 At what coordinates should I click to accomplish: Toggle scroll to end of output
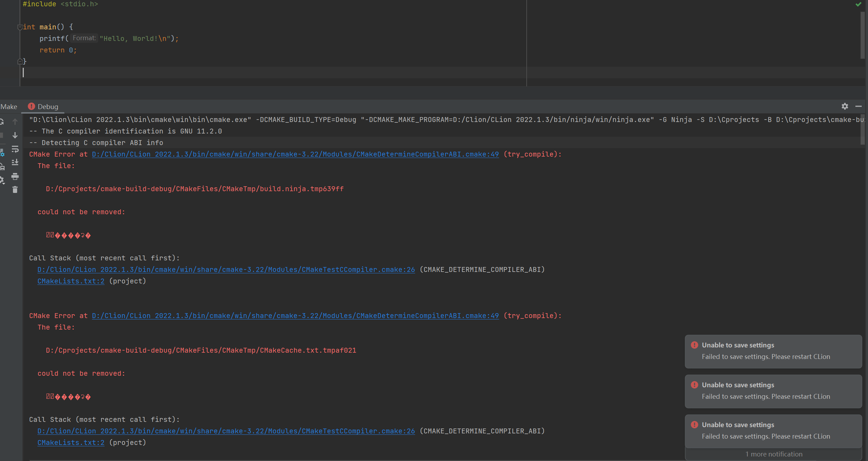point(15,163)
